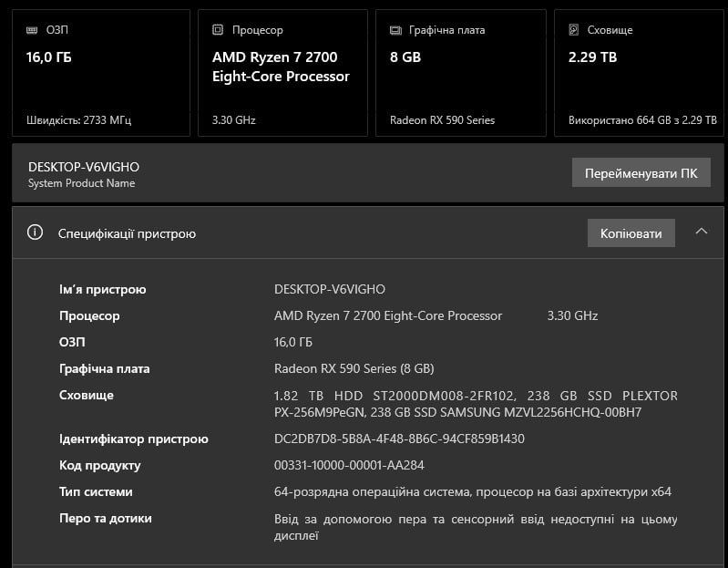
Task: Select the 00331-10000-00001-AA284 product code
Action: [349, 465]
